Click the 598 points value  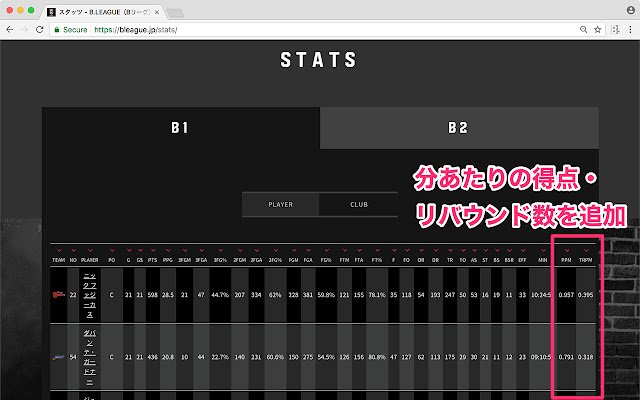pos(153,295)
